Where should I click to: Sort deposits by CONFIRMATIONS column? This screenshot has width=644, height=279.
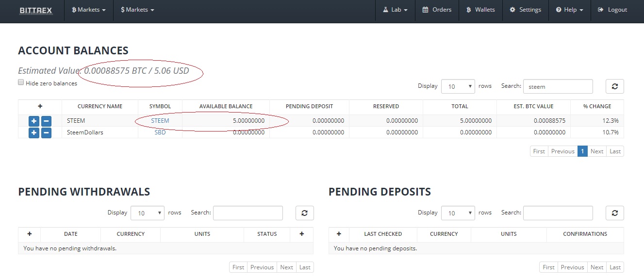585,234
